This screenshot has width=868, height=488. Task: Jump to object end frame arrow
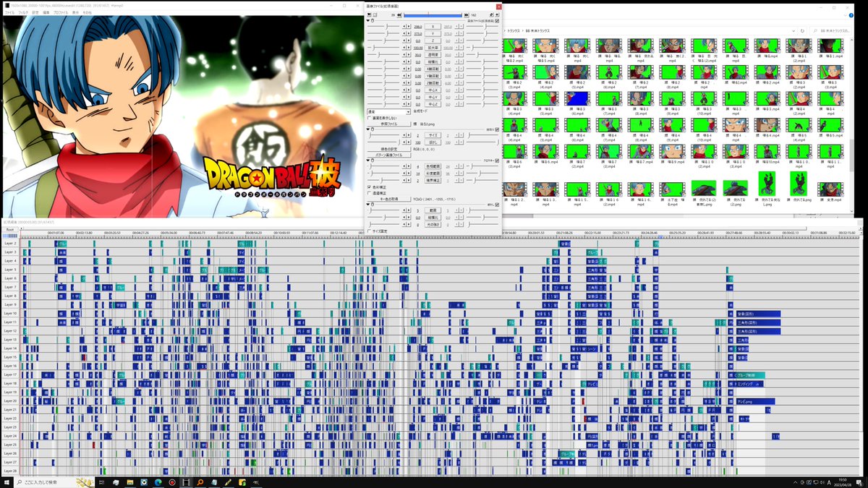(465, 14)
